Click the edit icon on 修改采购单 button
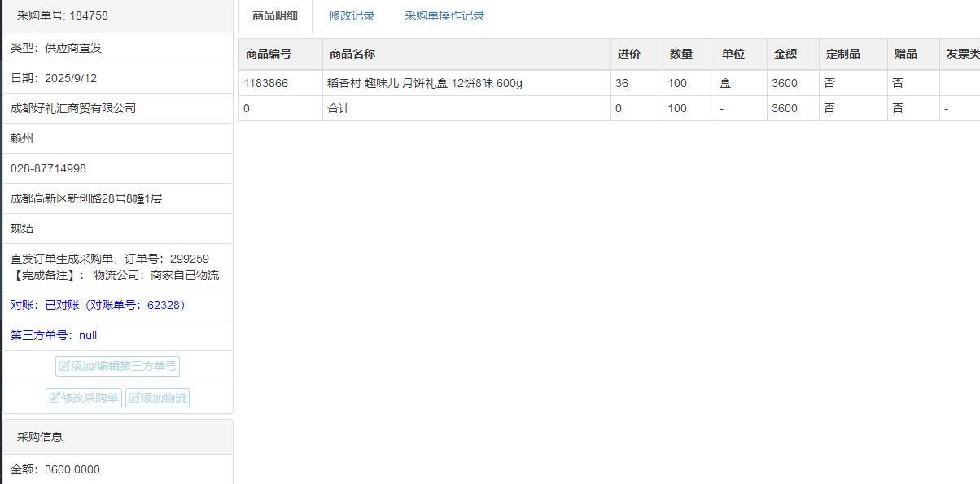This screenshot has width=980, height=484. (55, 399)
